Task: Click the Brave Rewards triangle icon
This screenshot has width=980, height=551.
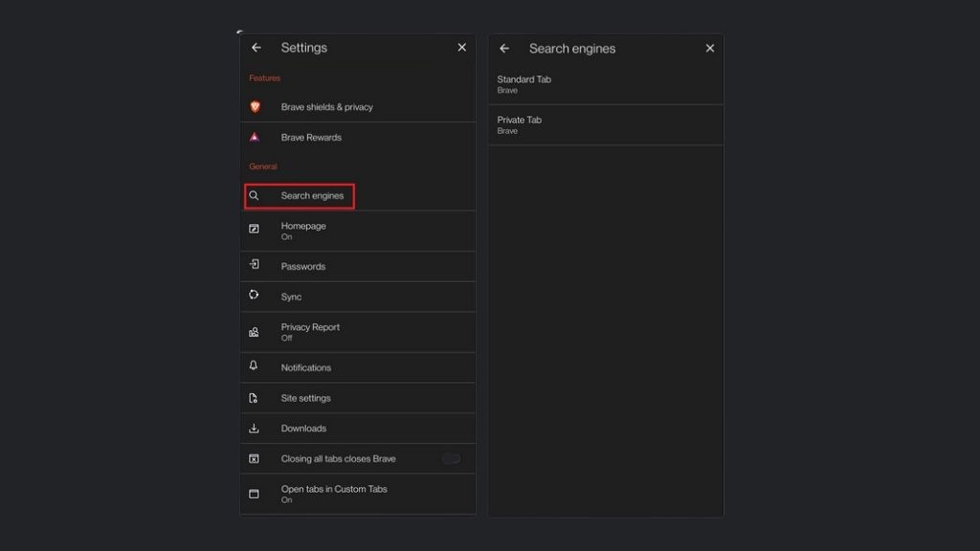Action: click(x=255, y=137)
